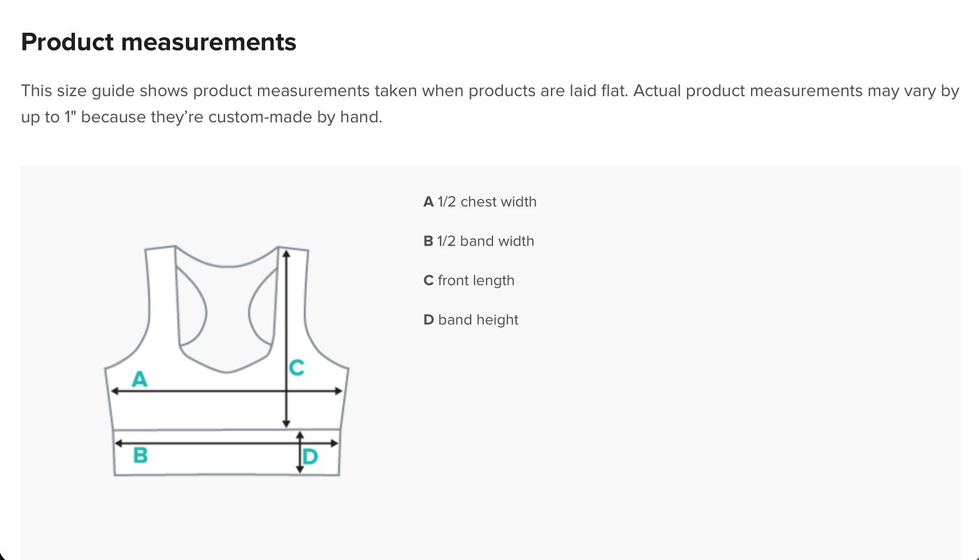Select the "C front length" legend entry
Screen dimensions: 979x560
pos(469,280)
